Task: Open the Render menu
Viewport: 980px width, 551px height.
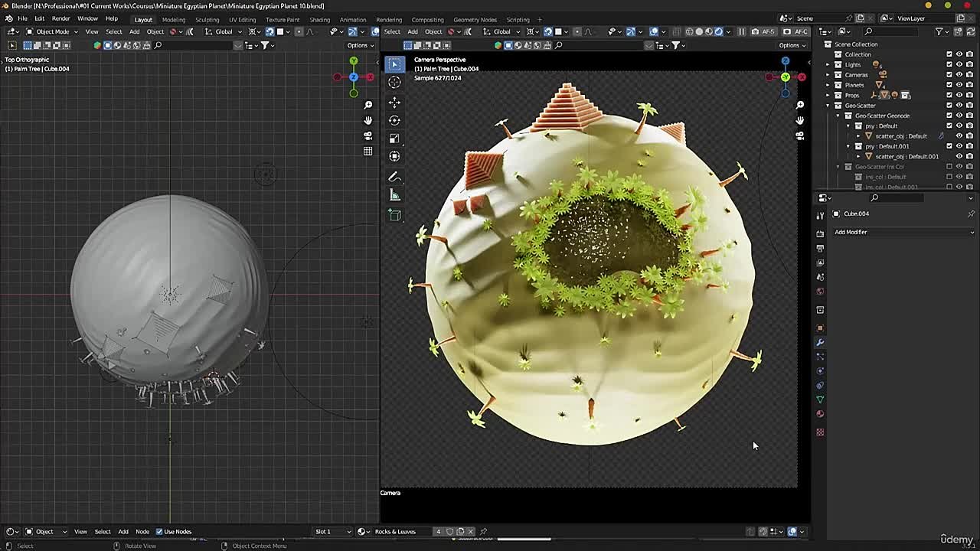Action: [x=60, y=18]
